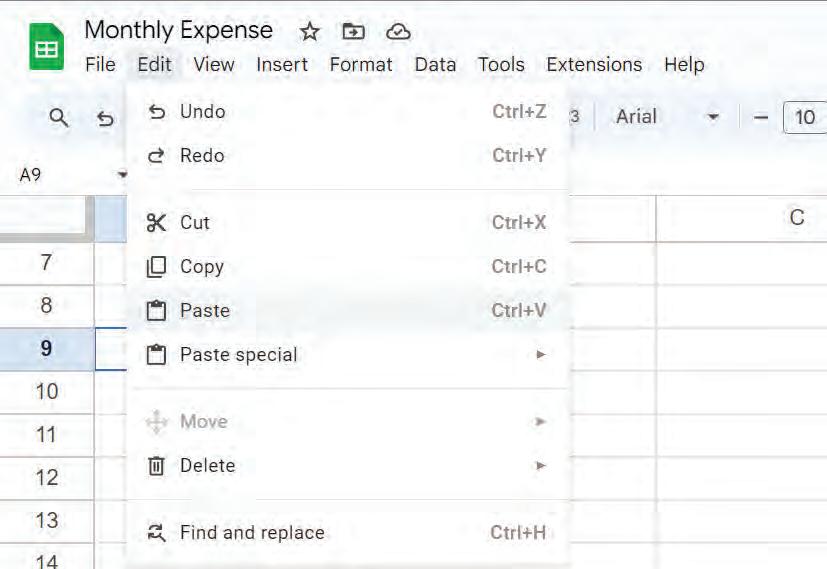Click the font size 10 field
The width and height of the screenshot is (827, 569).
coord(805,117)
